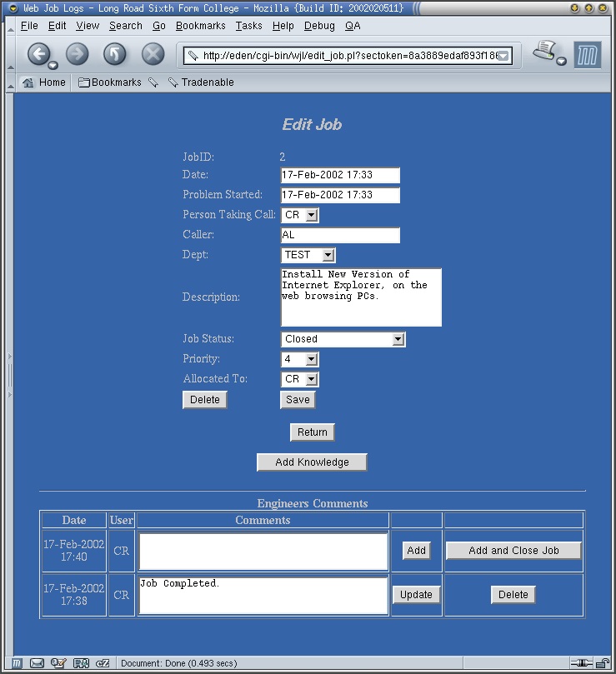Screen dimensions: 616x674
Task: Click inside the Description text area
Action: click(361, 297)
